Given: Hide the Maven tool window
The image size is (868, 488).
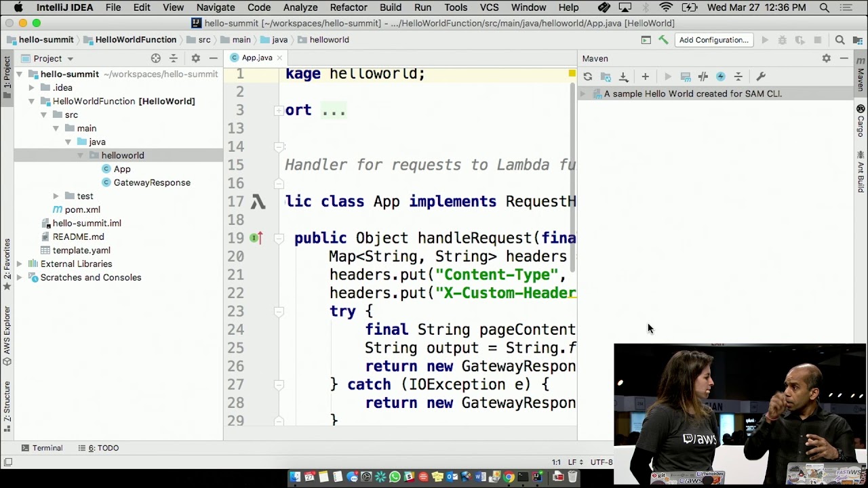Looking at the screenshot, I should [844, 58].
